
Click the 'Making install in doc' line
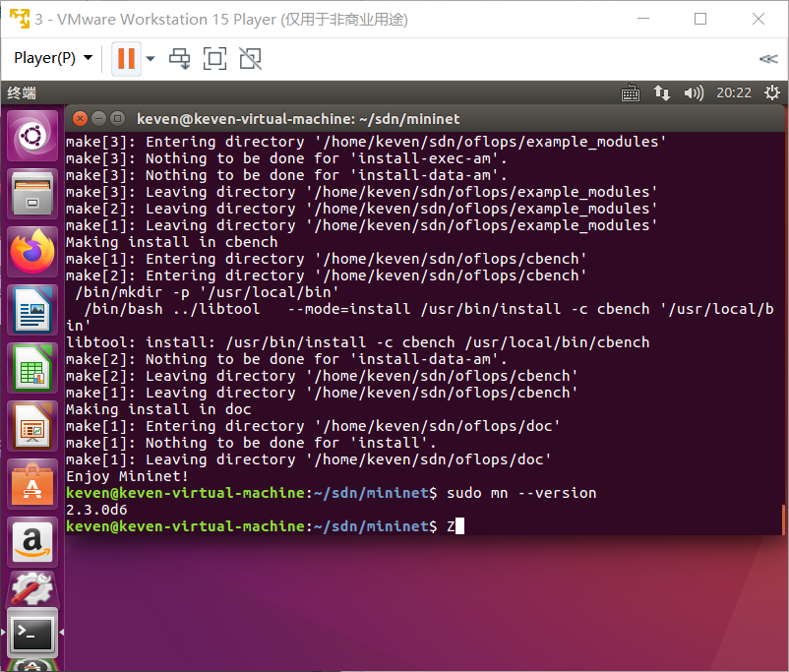pos(158,409)
